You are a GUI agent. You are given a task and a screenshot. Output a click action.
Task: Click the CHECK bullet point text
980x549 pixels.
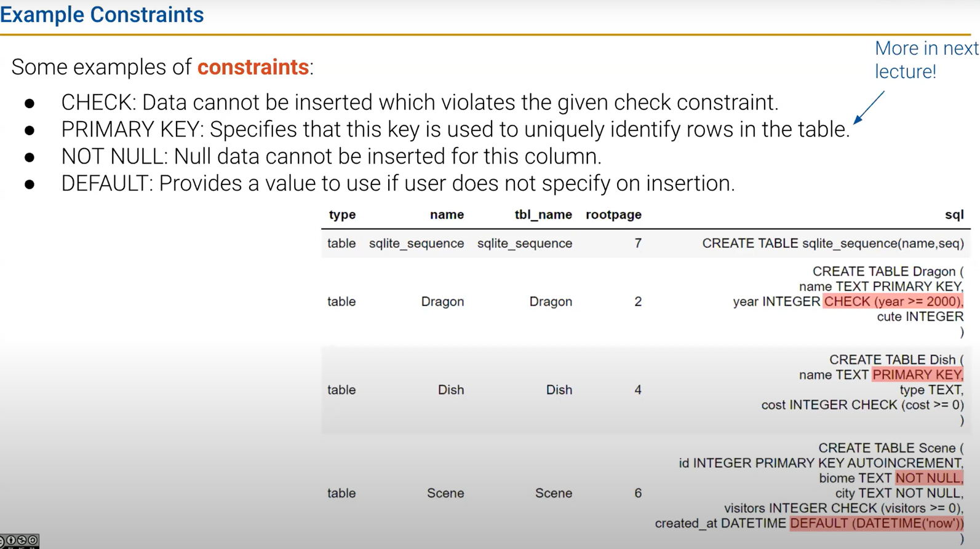[x=420, y=102]
